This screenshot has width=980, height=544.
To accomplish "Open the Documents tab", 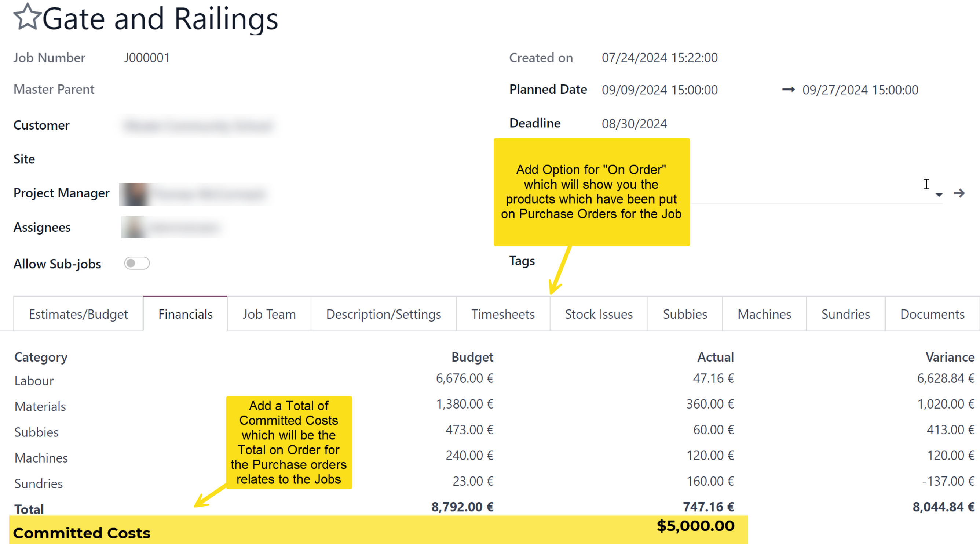I will pyautogui.click(x=932, y=314).
